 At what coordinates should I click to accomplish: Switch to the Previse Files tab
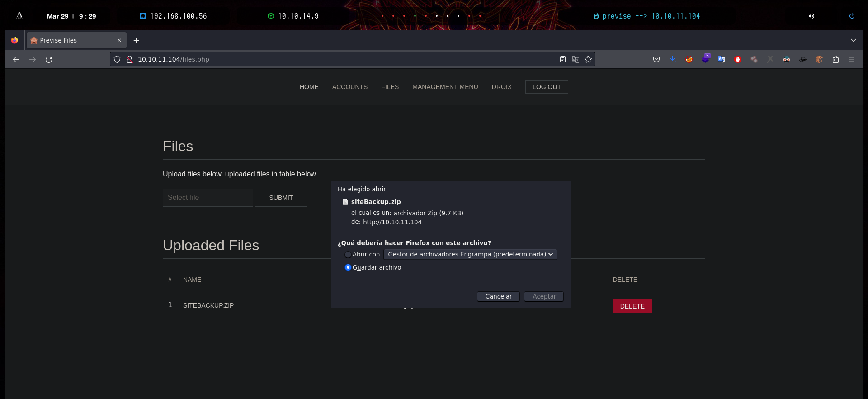72,40
